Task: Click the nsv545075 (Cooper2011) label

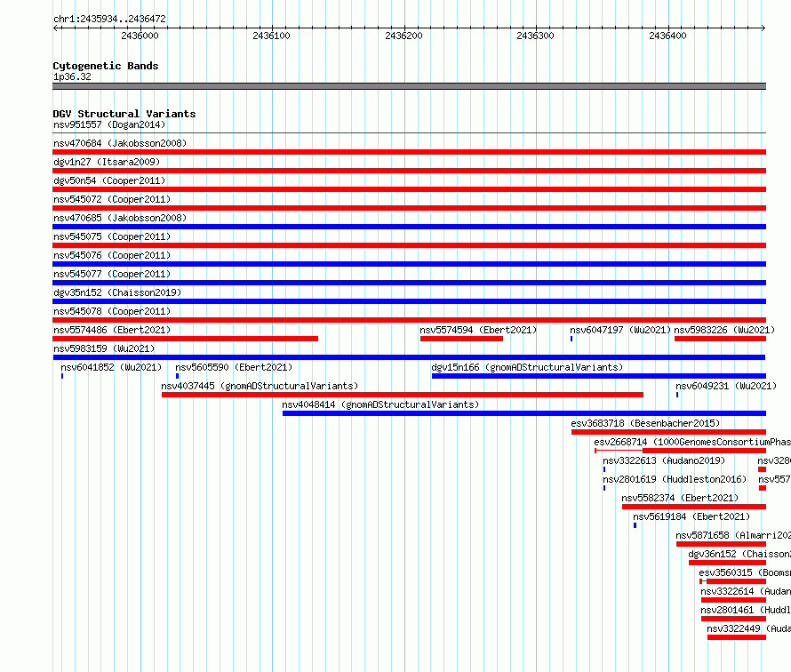Action: [x=112, y=236]
